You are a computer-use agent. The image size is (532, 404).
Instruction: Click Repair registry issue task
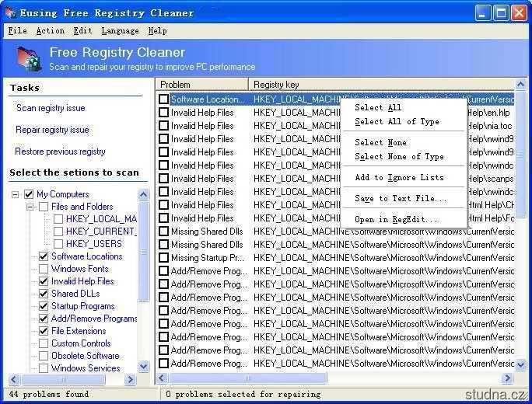(52, 130)
